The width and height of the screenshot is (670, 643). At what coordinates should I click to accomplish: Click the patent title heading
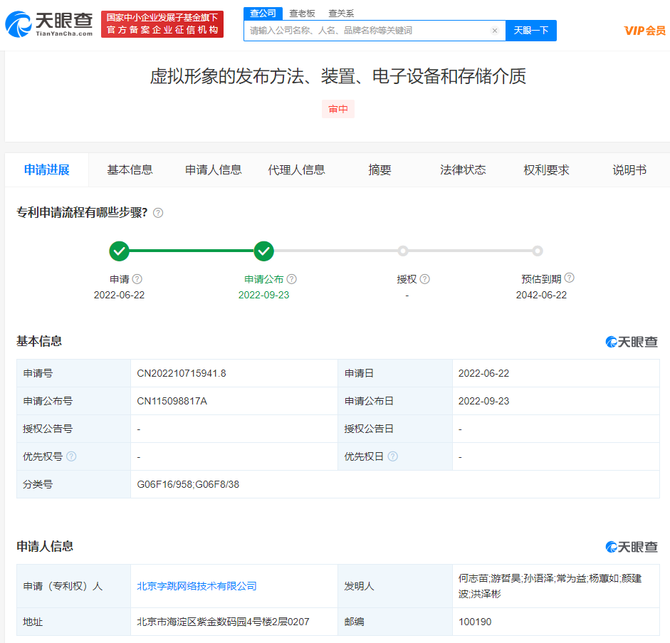(x=338, y=76)
